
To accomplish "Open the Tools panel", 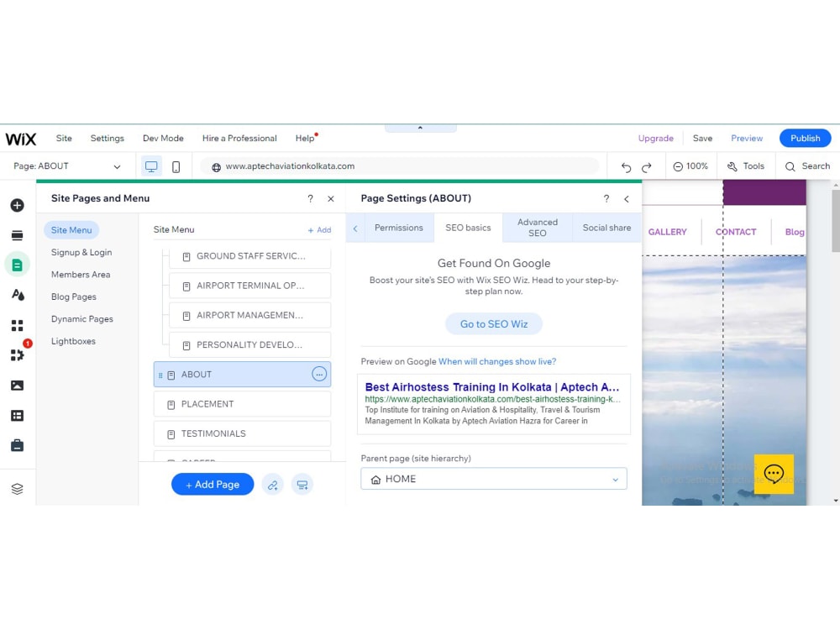I will tap(746, 166).
